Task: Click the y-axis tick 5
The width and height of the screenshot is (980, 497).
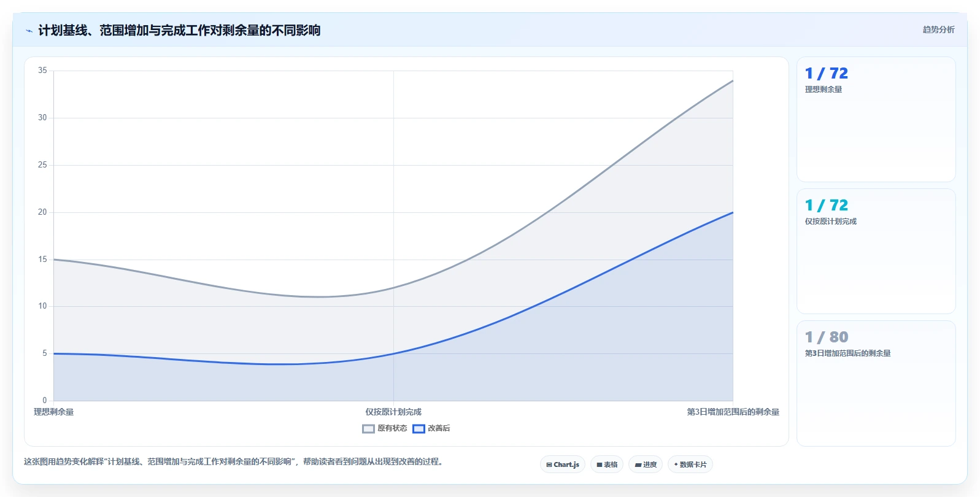Action: tap(44, 353)
